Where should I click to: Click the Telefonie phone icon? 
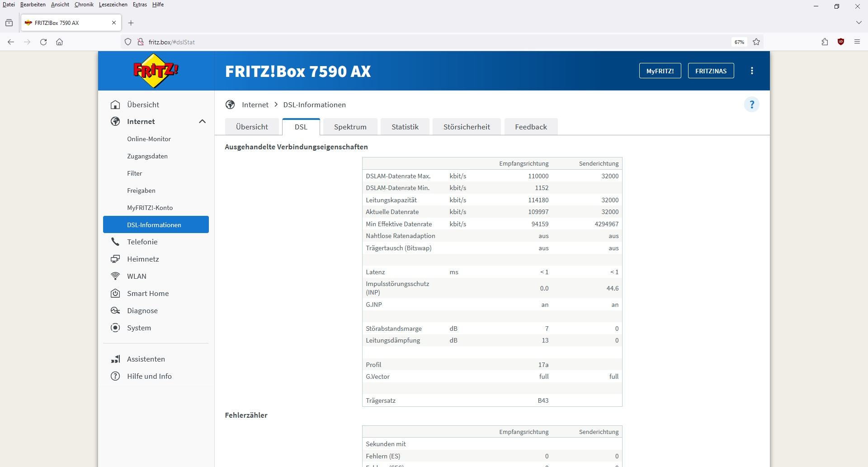tap(115, 242)
